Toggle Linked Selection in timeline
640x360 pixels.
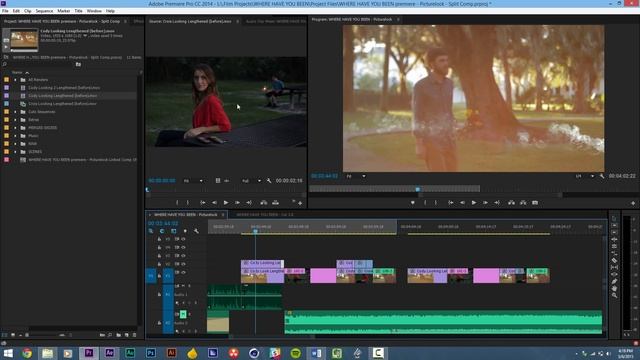coord(173,231)
